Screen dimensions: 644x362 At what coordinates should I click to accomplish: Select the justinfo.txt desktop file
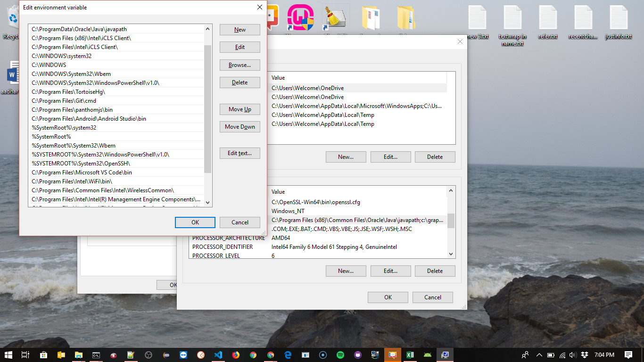click(618, 22)
